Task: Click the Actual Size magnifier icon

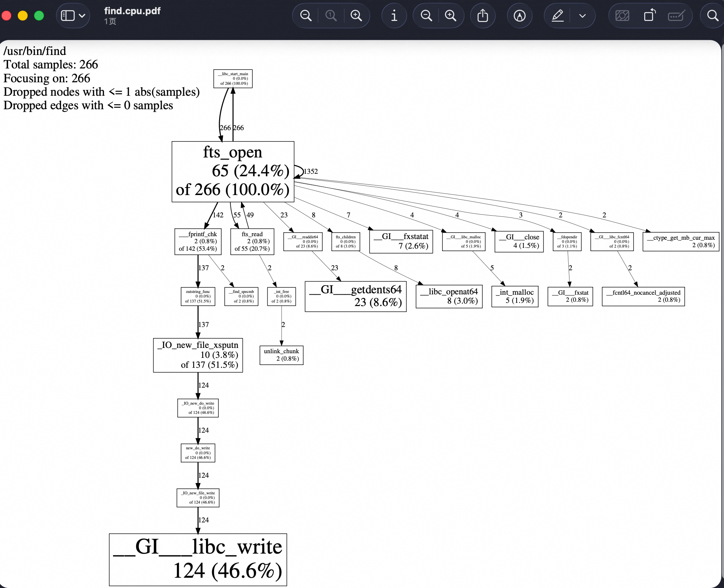Action: pos(331,16)
